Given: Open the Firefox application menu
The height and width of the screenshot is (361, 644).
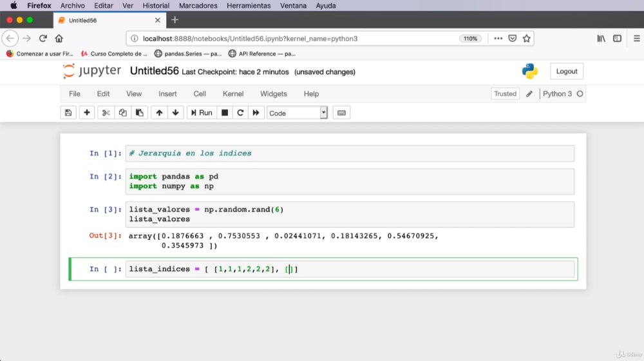Looking at the screenshot, I should (x=39, y=6).
